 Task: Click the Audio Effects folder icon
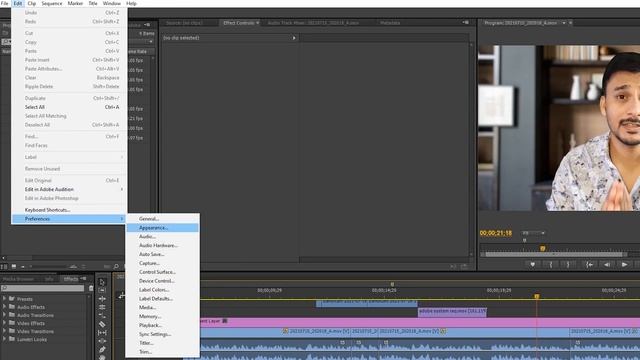(x=12, y=307)
